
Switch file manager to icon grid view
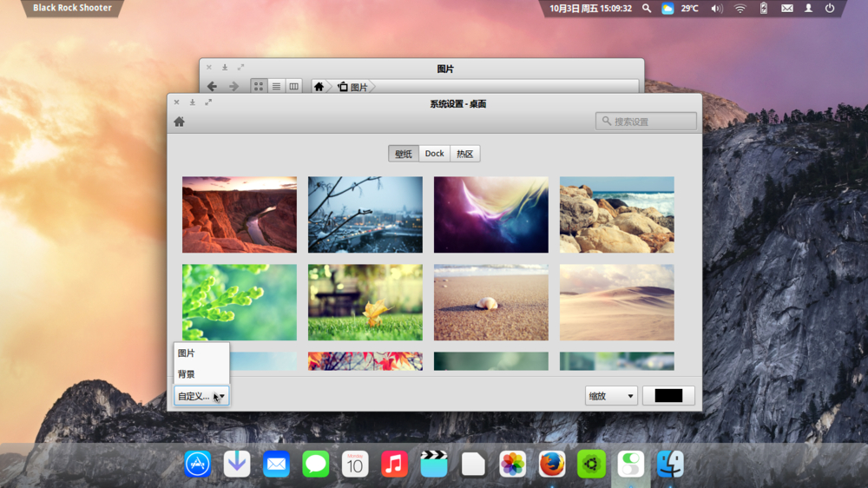(259, 87)
